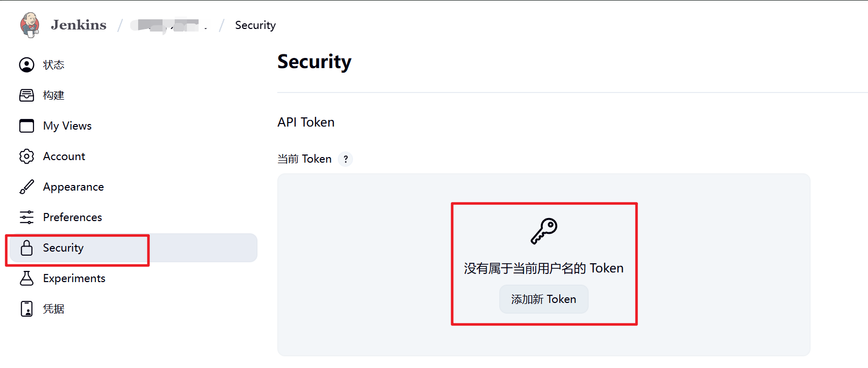
Task: Click the Security breadcrumb link
Action: 255,25
